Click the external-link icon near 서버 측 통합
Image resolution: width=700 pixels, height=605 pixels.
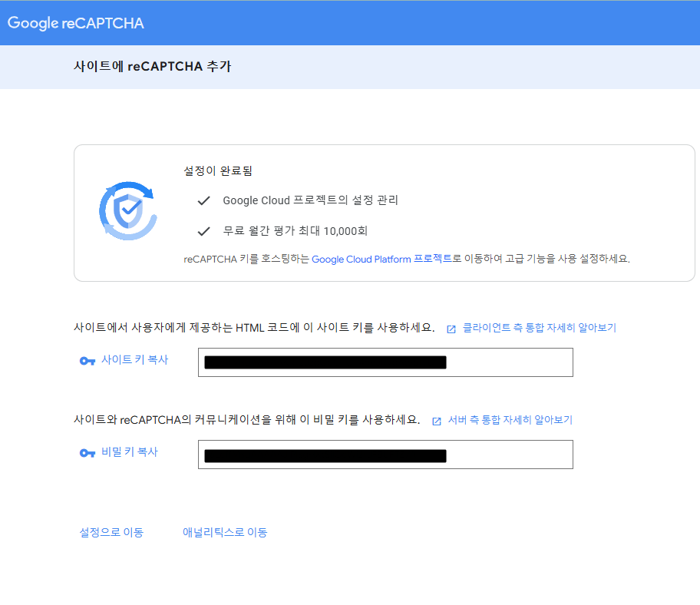click(x=436, y=419)
